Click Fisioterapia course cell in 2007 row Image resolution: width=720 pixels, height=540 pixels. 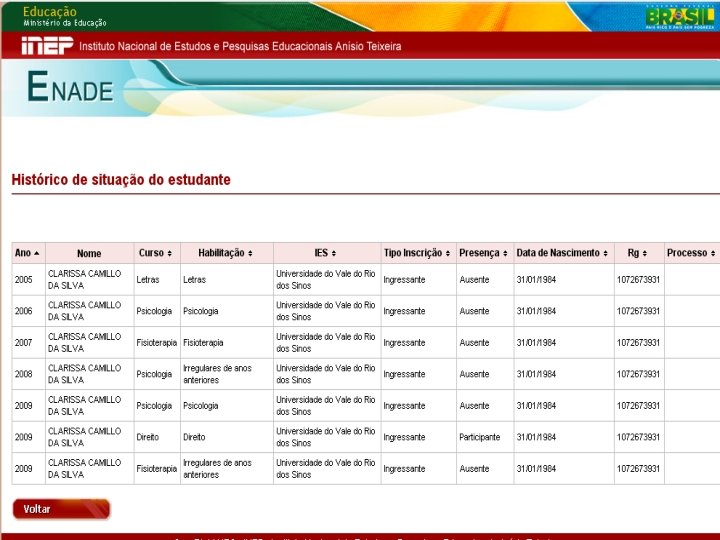157,343
